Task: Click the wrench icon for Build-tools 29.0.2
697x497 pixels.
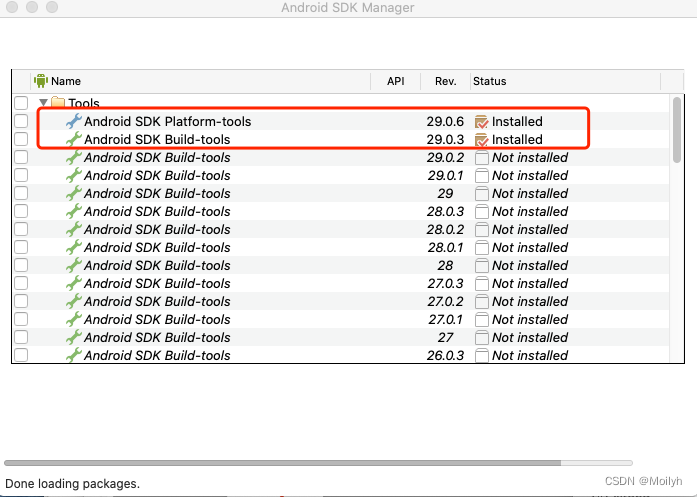Action: coord(74,157)
